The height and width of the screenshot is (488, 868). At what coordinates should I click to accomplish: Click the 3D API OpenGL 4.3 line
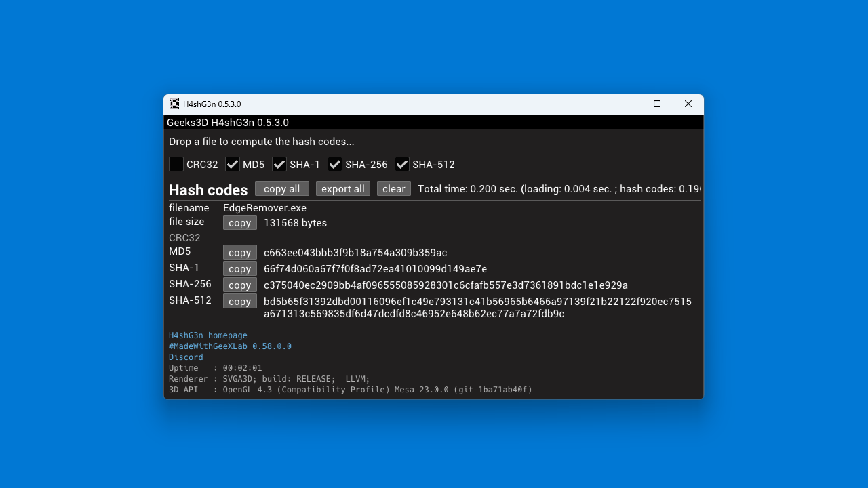[x=351, y=390]
